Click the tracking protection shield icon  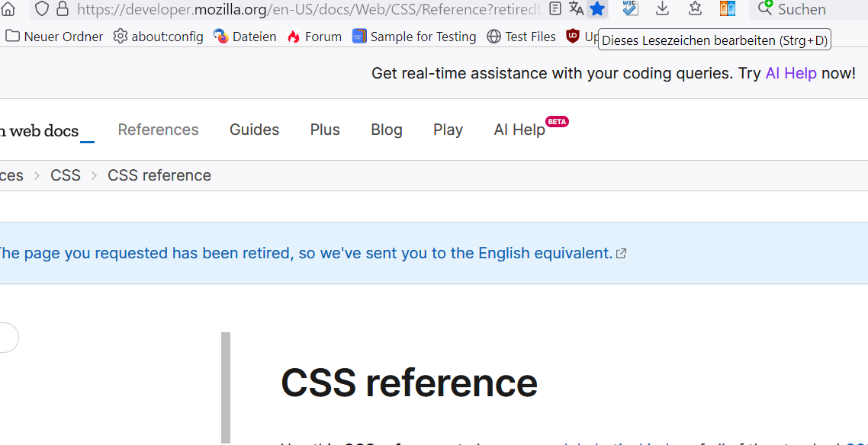42,9
